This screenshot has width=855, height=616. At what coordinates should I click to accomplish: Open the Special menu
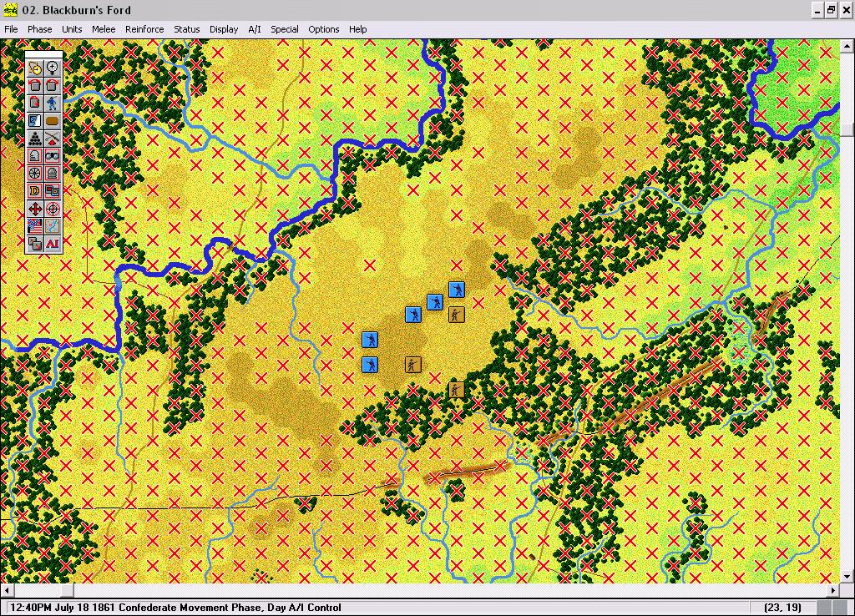(x=284, y=29)
